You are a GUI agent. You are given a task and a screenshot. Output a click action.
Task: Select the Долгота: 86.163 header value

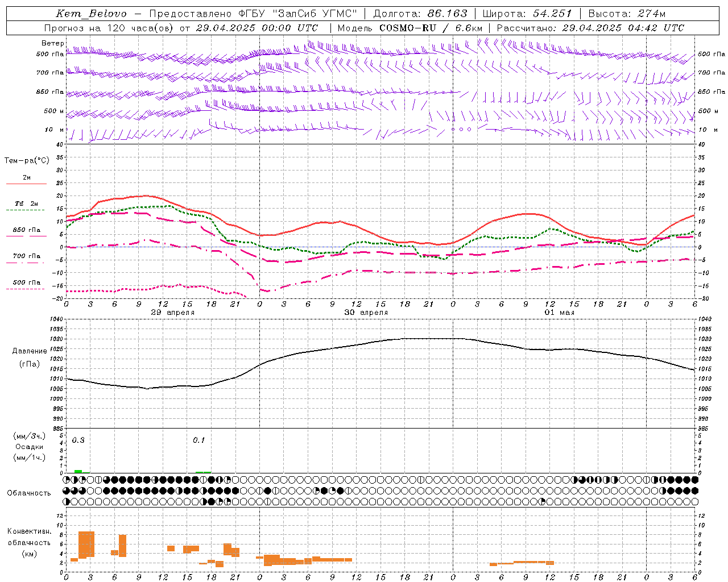tap(420, 14)
